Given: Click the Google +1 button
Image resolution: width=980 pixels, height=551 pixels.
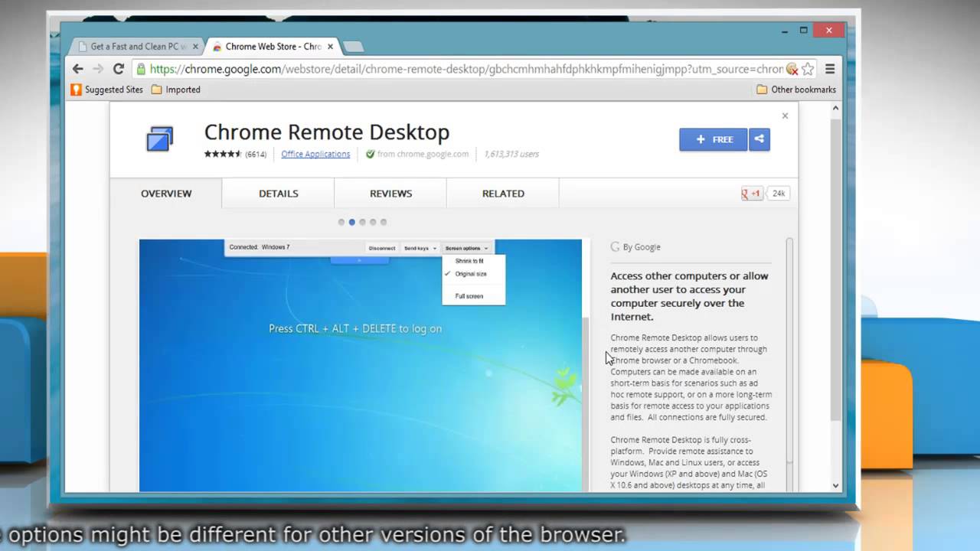Looking at the screenshot, I should click(752, 194).
